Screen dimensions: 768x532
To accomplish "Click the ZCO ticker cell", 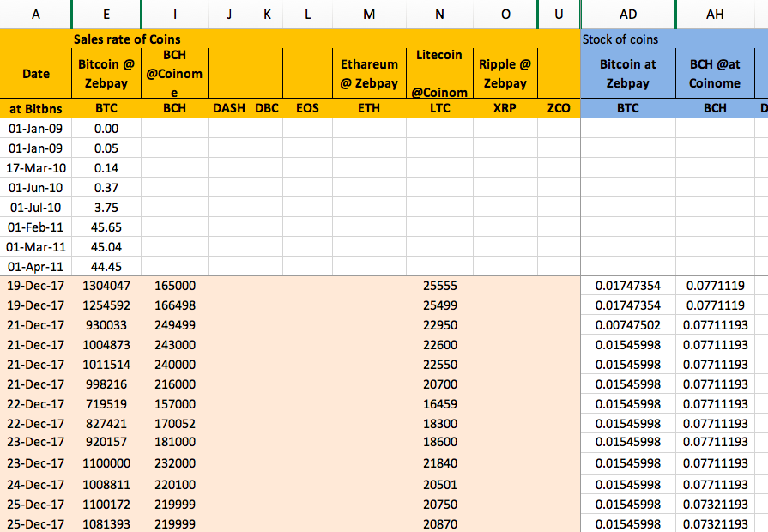I will tap(559, 108).
